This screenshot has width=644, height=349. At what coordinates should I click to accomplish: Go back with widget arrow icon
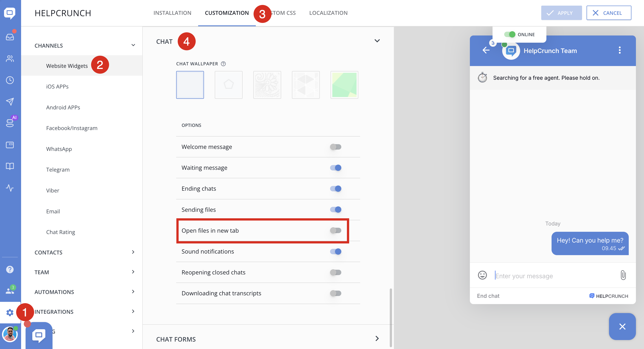click(486, 50)
